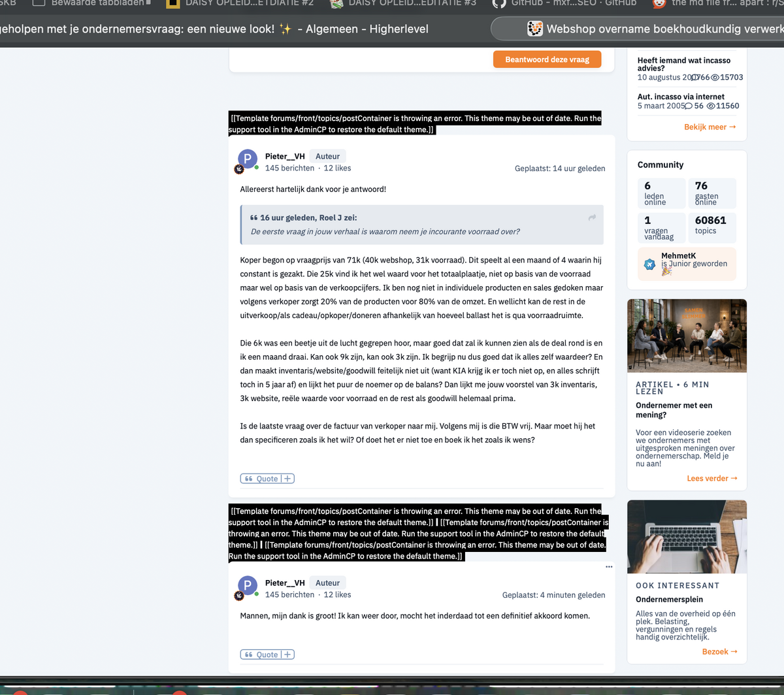Click the 'ARTIKEL • 6 MIN LEZEN' label

[x=672, y=388]
